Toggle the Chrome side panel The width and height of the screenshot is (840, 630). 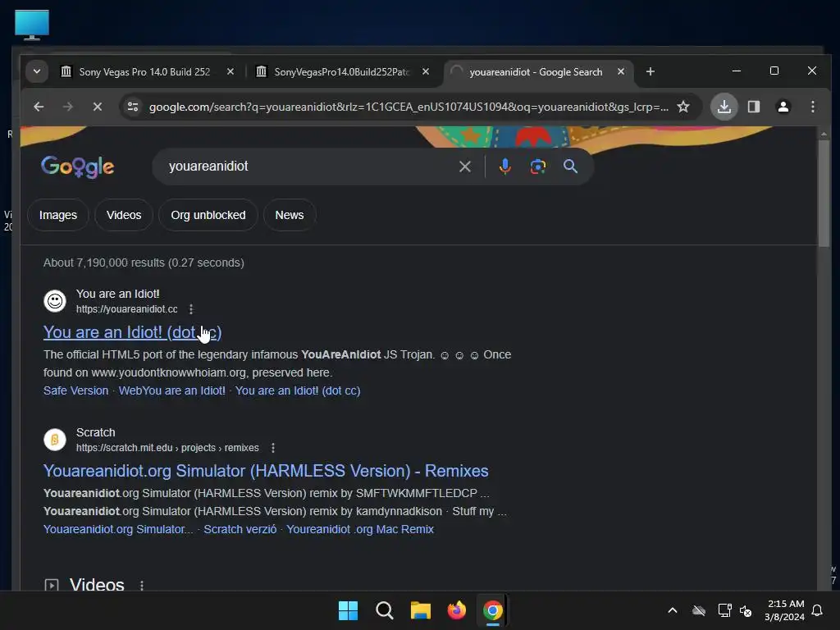[x=754, y=107]
